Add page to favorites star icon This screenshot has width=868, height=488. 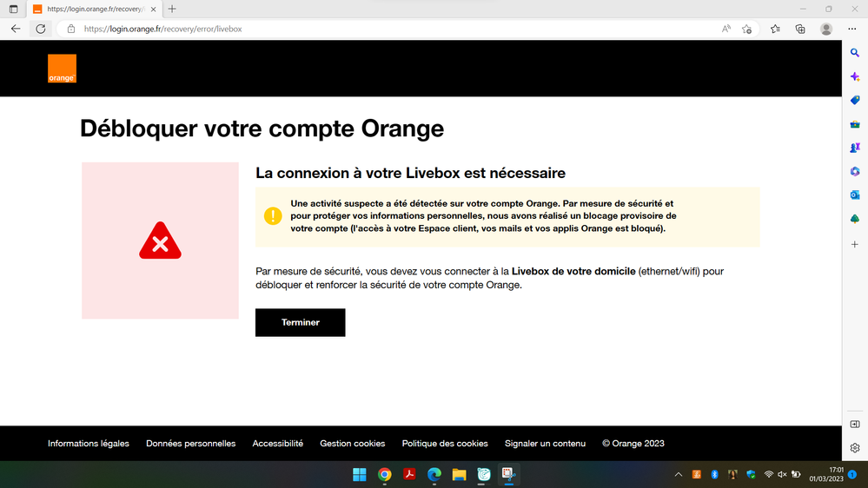[746, 29]
